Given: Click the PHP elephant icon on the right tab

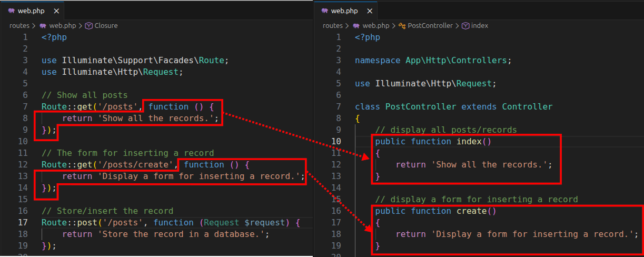Looking at the screenshot, I should click(325, 11).
